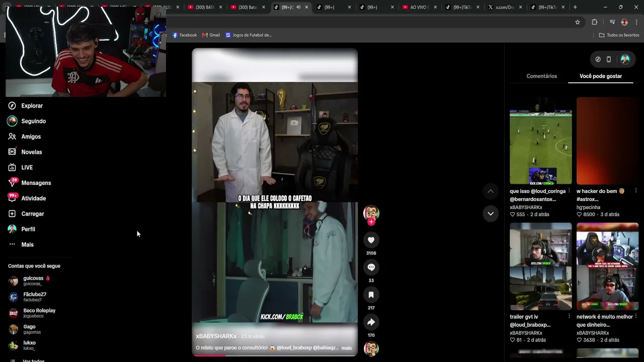
Task: Click the hg'pecinha author name
Action: tap(588, 207)
